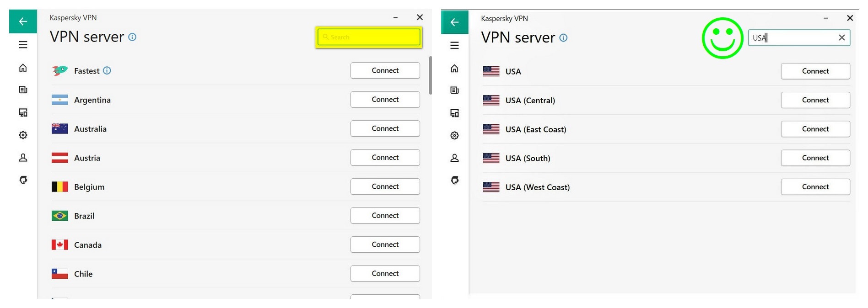The height and width of the screenshot is (308, 868).
Task: Connect to the Chile server
Action: (385, 273)
